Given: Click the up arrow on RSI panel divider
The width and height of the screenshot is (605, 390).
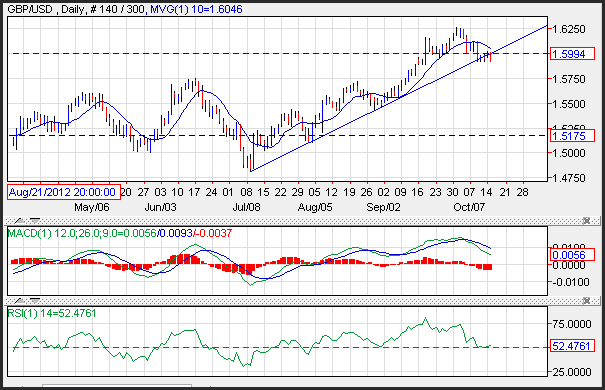Looking at the screenshot, I should pos(19,301).
